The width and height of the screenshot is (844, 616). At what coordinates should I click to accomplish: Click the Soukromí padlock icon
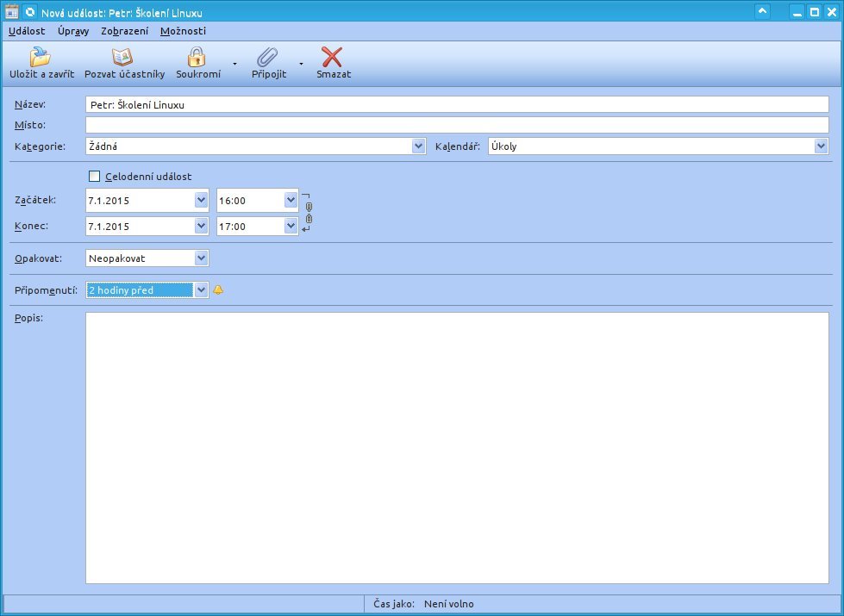point(197,57)
